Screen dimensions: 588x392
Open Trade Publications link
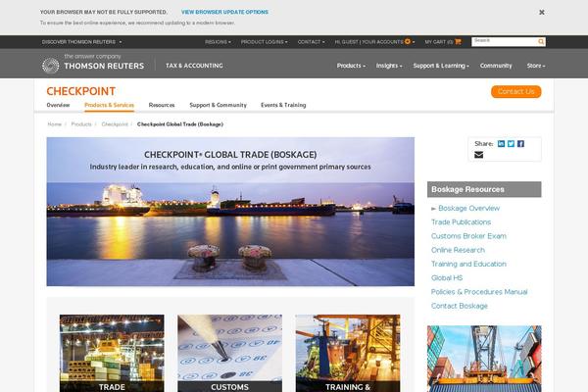pos(461,222)
